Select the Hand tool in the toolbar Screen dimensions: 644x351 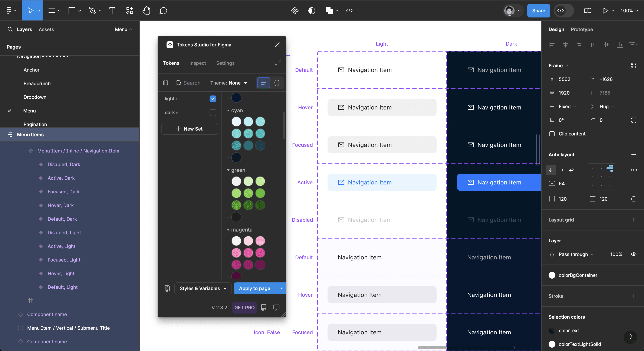point(146,10)
